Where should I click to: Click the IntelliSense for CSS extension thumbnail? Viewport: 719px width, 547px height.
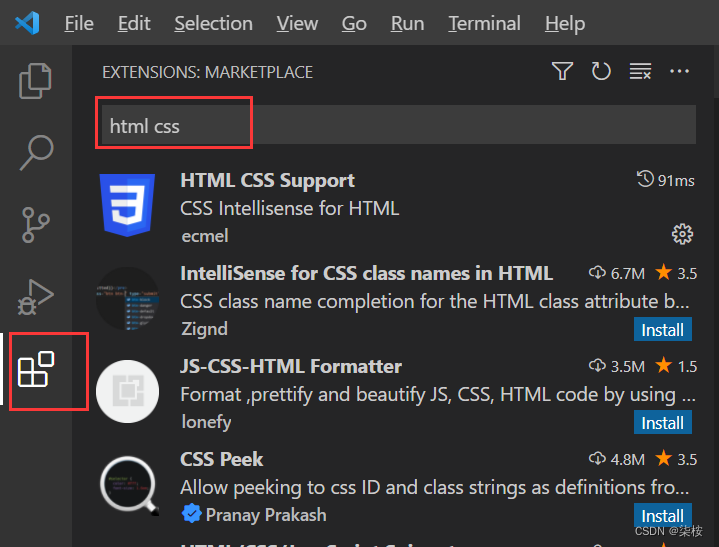tap(127, 298)
